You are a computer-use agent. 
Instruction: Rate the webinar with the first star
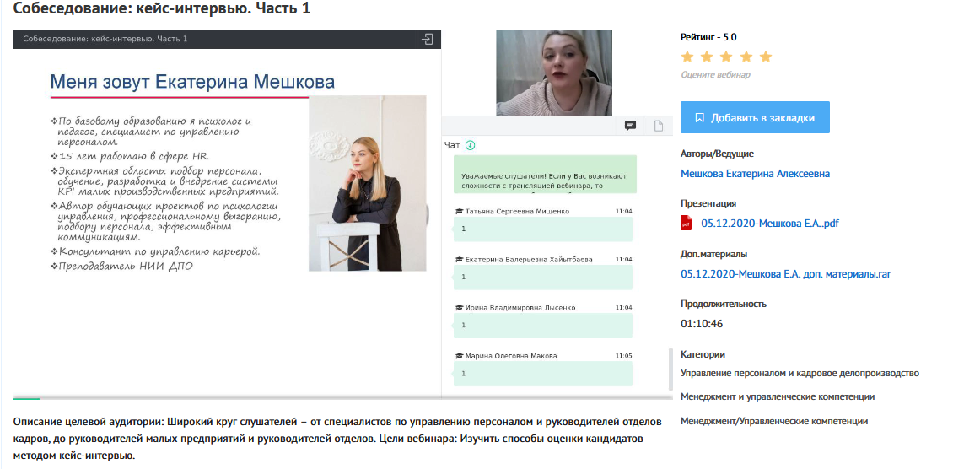coord(687,57)
